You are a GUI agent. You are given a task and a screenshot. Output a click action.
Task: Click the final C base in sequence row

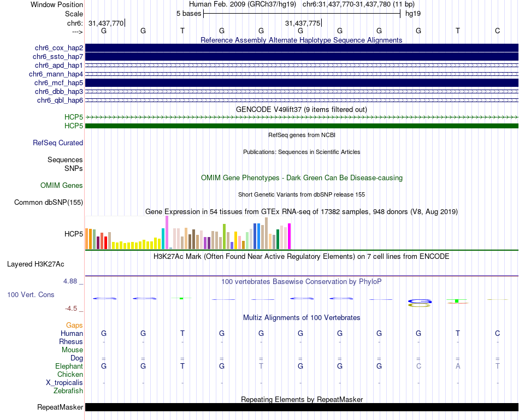(497, 31)
